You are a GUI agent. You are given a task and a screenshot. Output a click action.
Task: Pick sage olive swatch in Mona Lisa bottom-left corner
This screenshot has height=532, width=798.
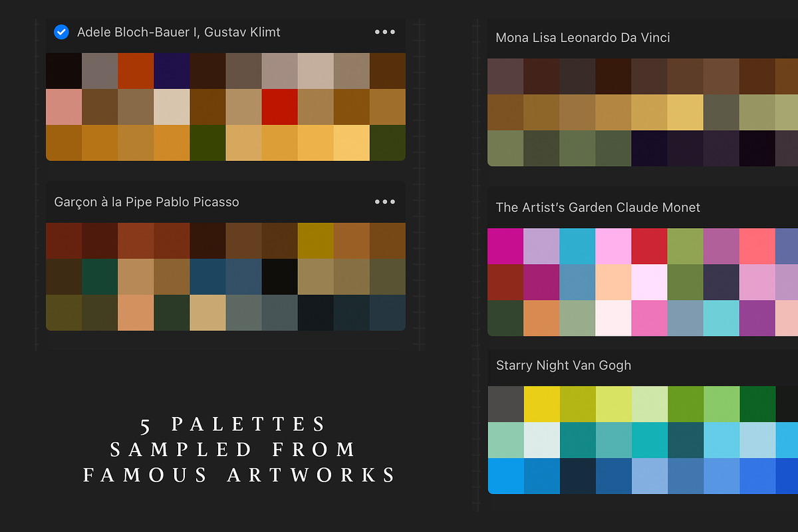click(x=505, y=148)
